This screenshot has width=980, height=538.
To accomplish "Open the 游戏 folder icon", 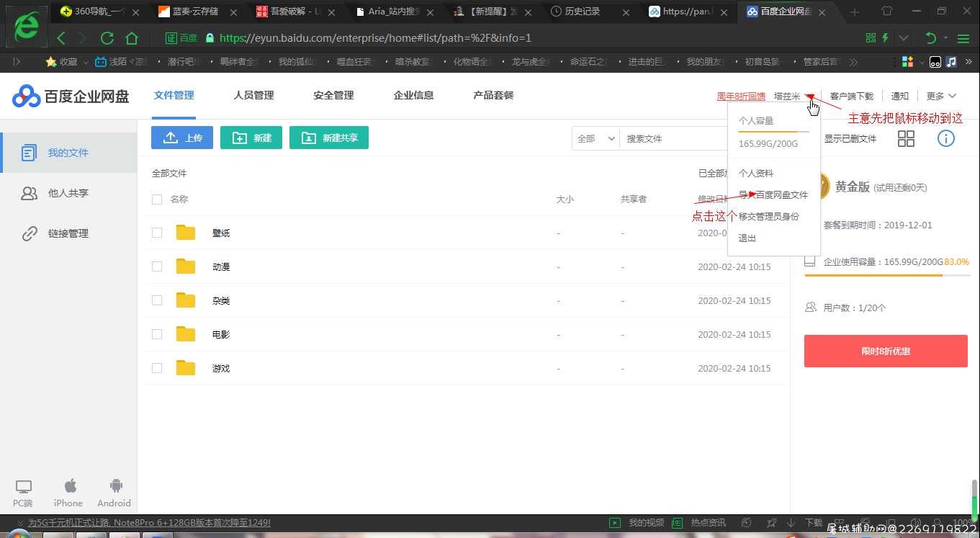I will [x=186, y=368].
